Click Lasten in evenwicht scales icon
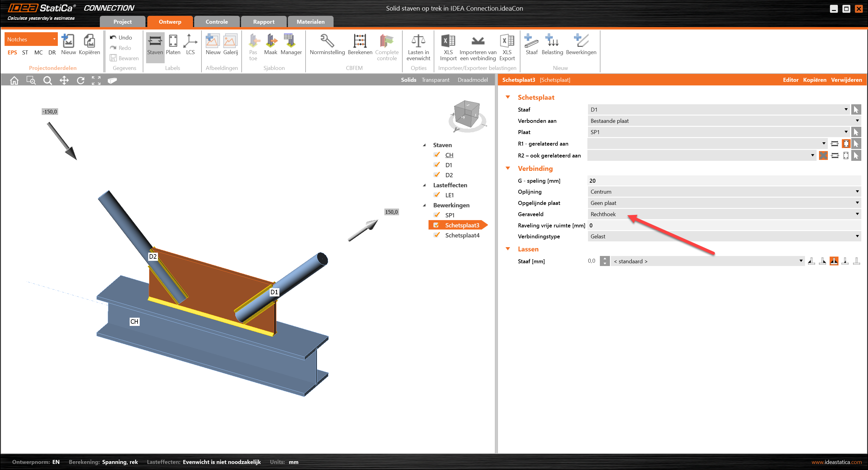 point(418,41)
